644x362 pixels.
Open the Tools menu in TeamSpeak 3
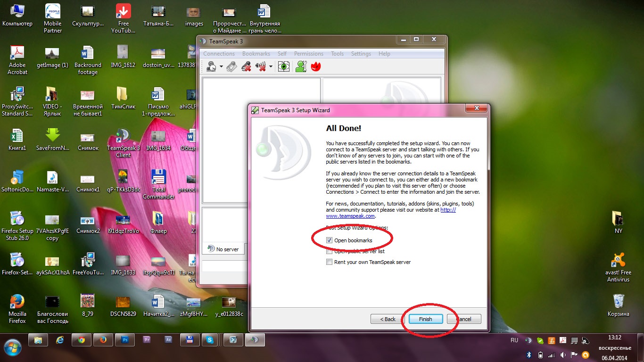coord(337,54)
